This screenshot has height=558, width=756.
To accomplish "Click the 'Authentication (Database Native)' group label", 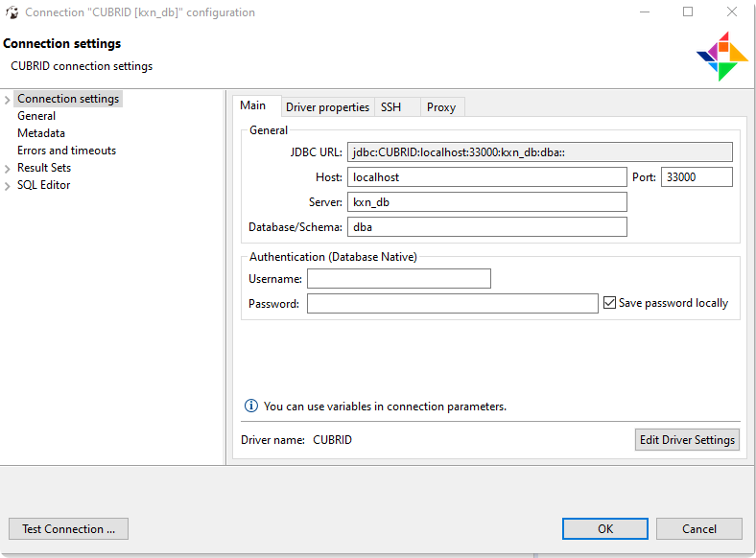I will (333, 257).
